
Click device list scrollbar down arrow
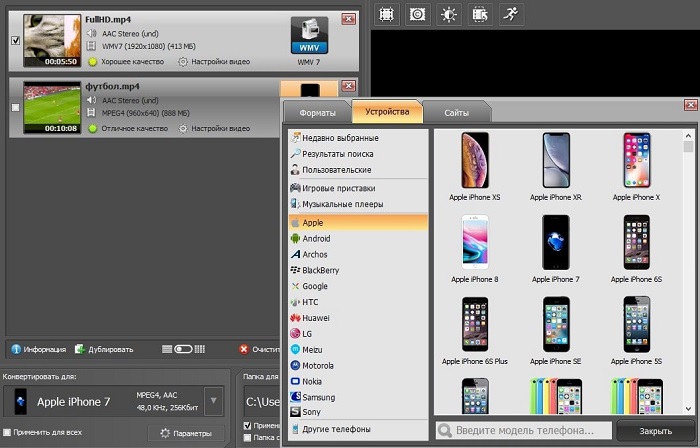(x=688, y=408)
